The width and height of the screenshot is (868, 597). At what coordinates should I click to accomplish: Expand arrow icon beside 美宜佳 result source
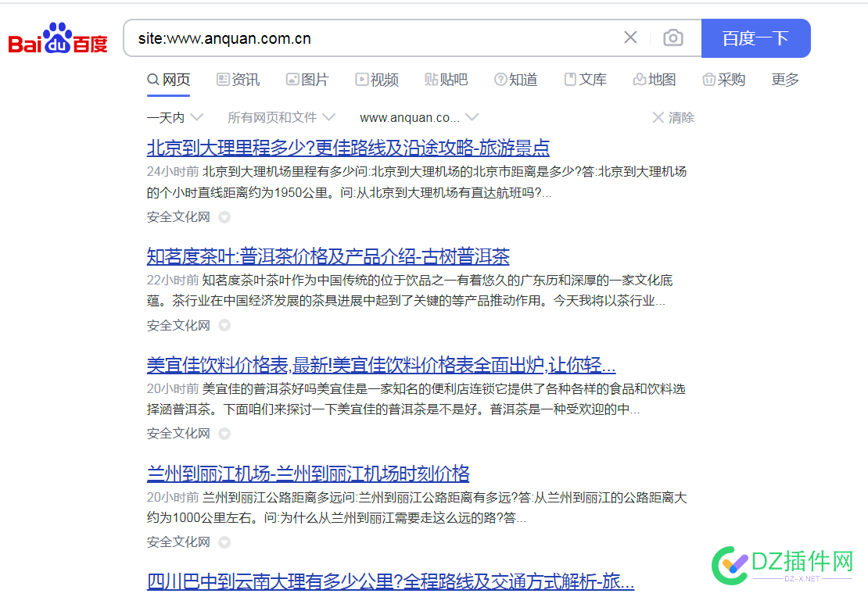(x=224, y=434)
